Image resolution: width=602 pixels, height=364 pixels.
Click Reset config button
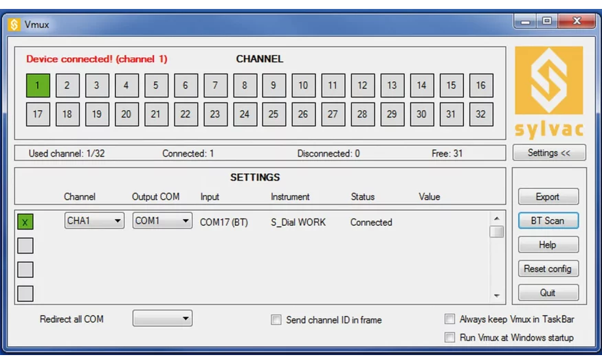[x=548, y=269]
